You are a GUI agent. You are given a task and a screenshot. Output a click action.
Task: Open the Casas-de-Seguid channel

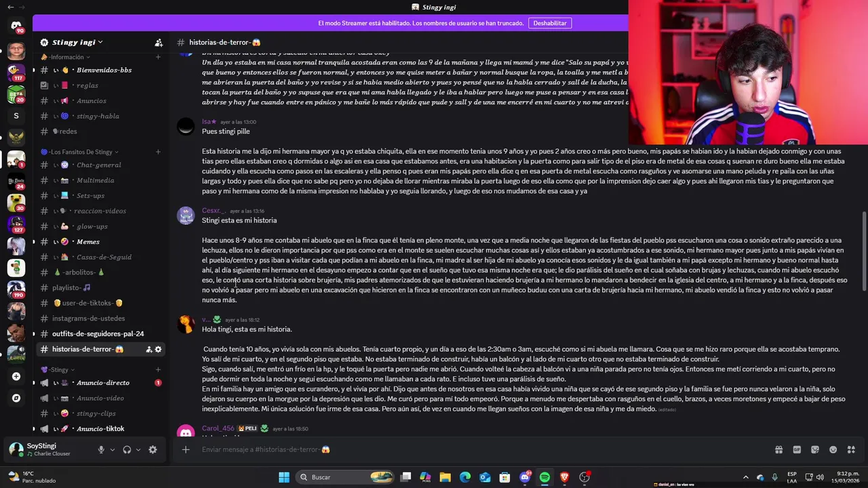point(100,257)
